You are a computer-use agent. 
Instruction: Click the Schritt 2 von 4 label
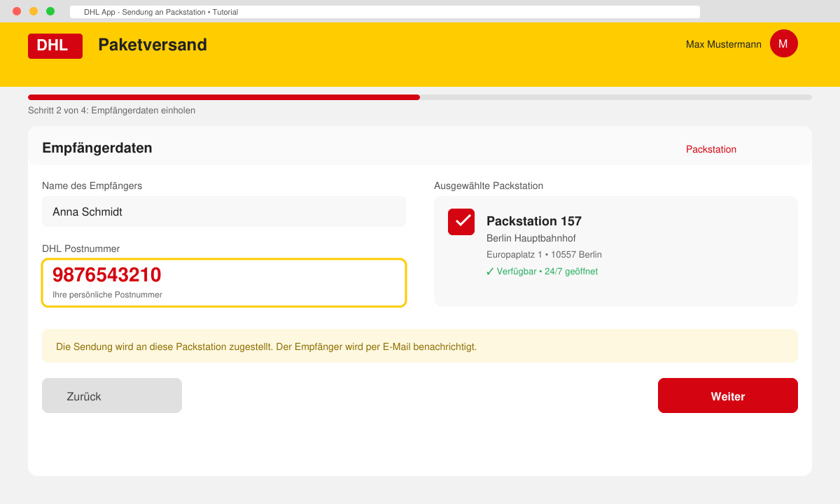(x=112, y=111)
